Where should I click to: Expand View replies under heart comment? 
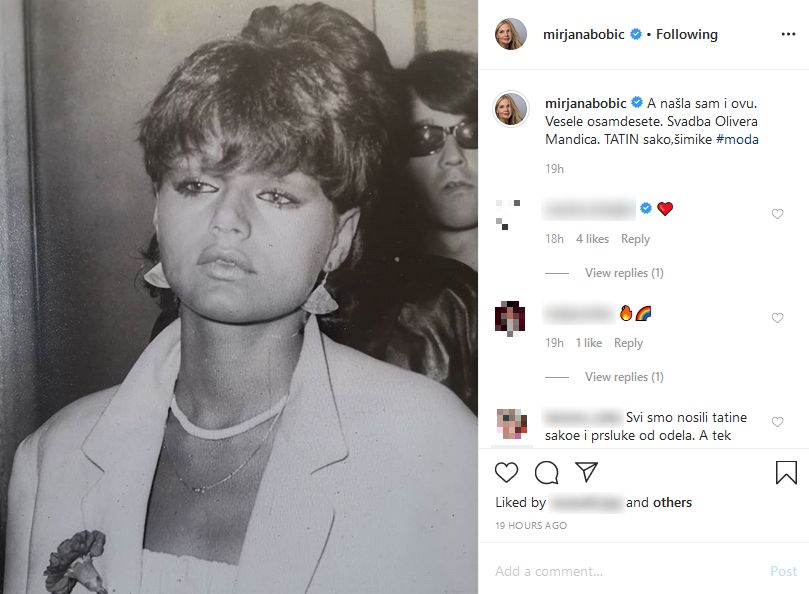624,272
